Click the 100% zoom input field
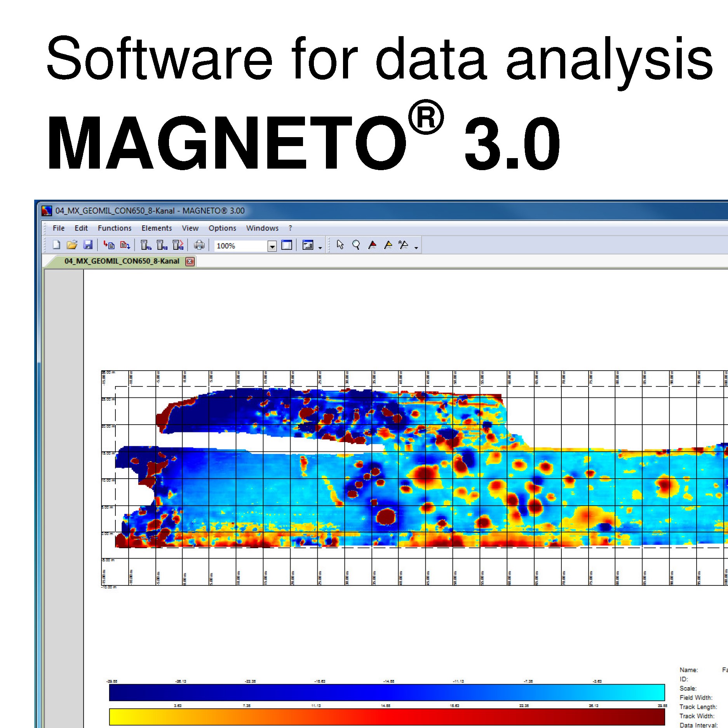This screenshot has height=728, width=728. tap(241, 246)
